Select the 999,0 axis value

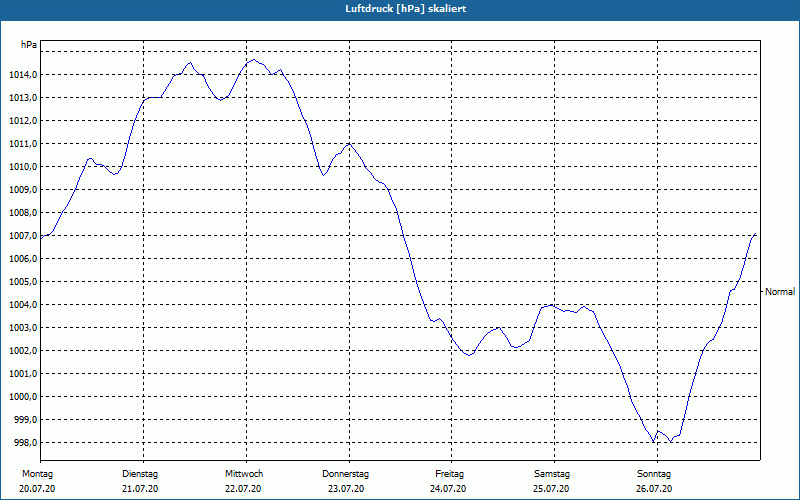(x=26, y=419)
